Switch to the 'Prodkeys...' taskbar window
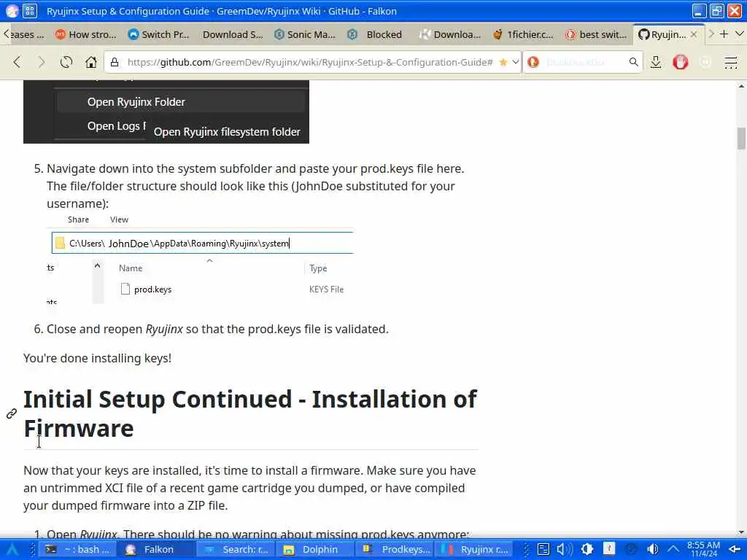Image resolution: width=747 pixels, height=560 pixels. (x=394, y=550)
